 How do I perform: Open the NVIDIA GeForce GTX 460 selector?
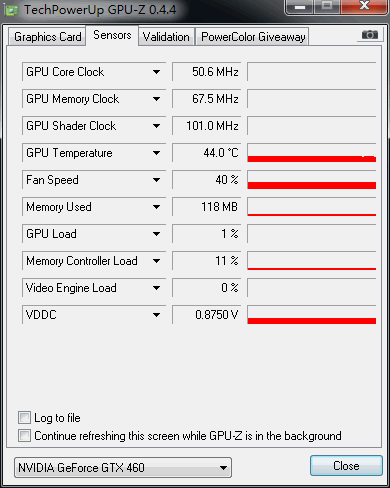pyautogui.click(x=123, y=467)
